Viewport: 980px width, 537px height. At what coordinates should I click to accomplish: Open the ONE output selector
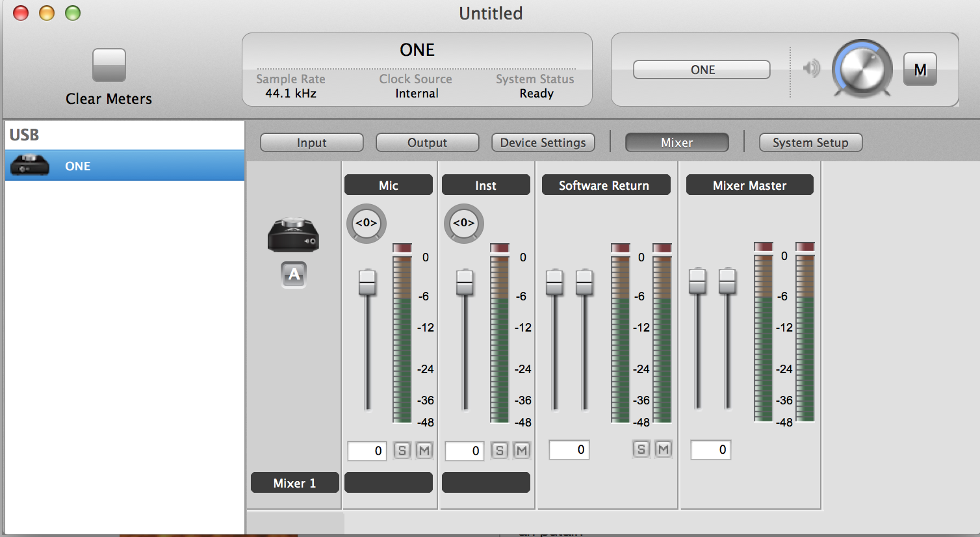(701, 69)
